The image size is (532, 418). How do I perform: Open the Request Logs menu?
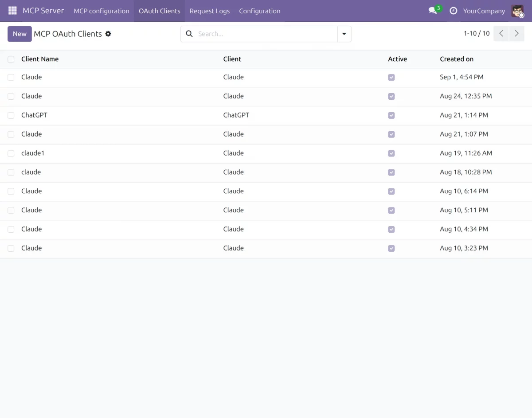(210, 11)
